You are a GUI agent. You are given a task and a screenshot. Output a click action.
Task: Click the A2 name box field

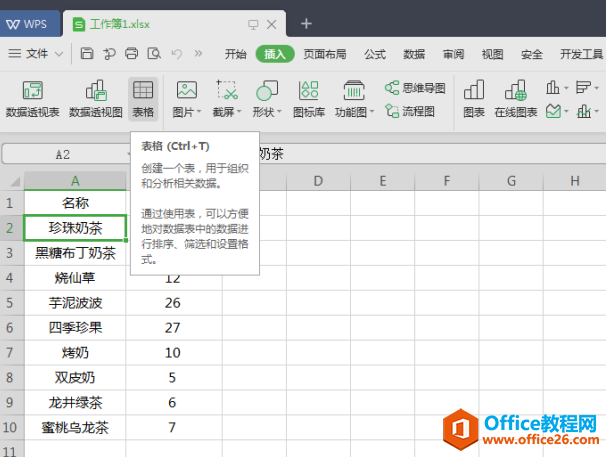point(63,154)
